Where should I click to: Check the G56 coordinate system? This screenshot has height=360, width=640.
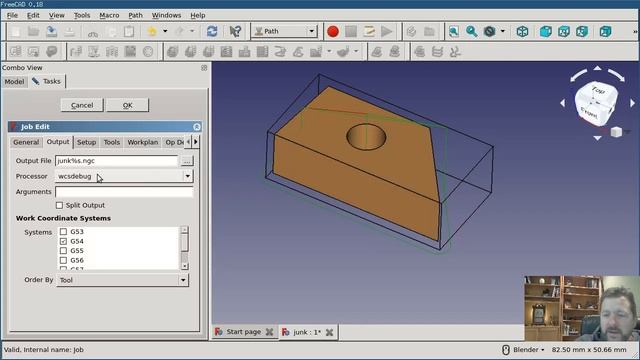63,260
